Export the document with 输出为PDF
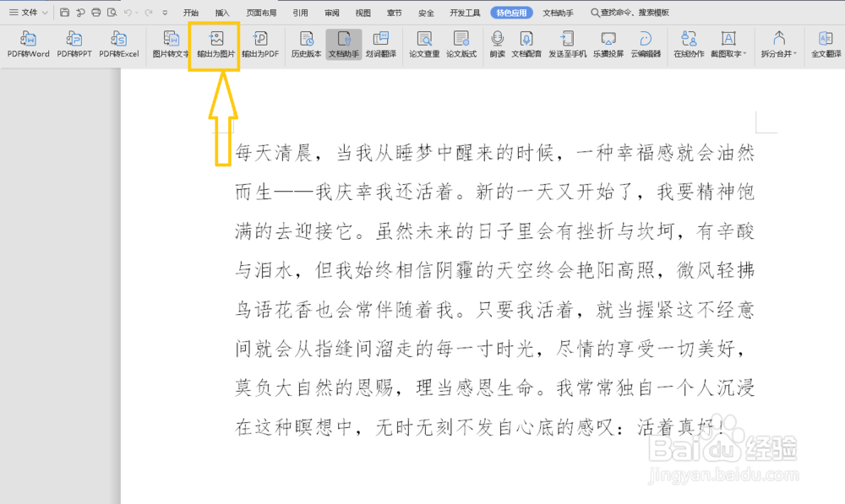Viewport: 845px width, 504px height. tap(260, 46)
